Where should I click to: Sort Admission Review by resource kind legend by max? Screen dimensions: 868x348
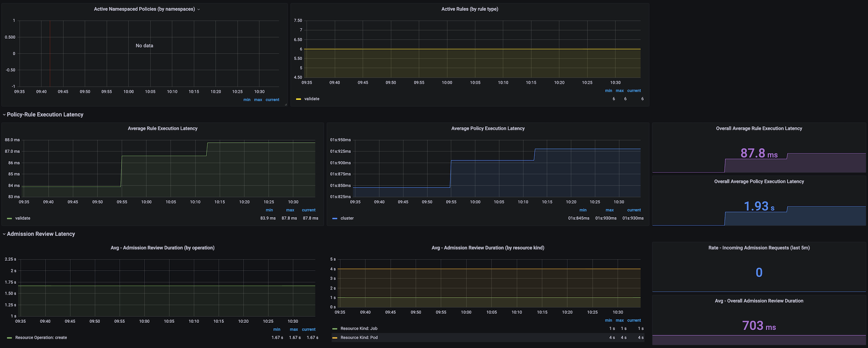(620, 321)
